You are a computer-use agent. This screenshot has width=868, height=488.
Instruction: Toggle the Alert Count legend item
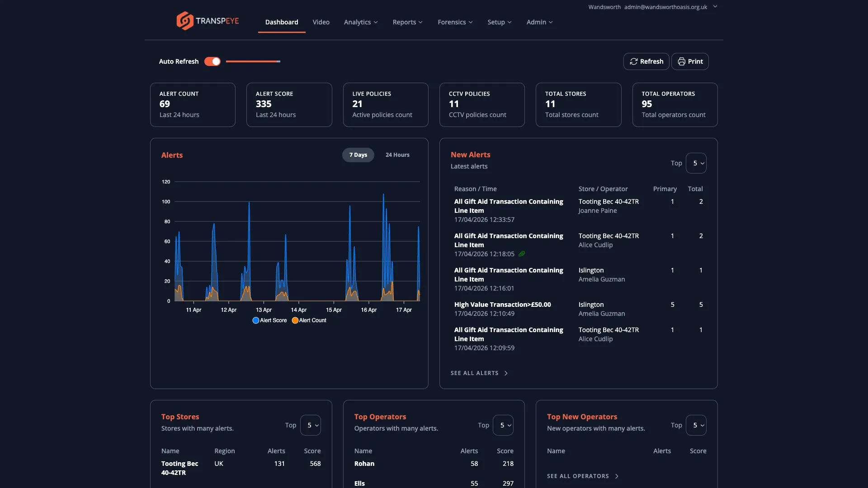coord(309,320)
